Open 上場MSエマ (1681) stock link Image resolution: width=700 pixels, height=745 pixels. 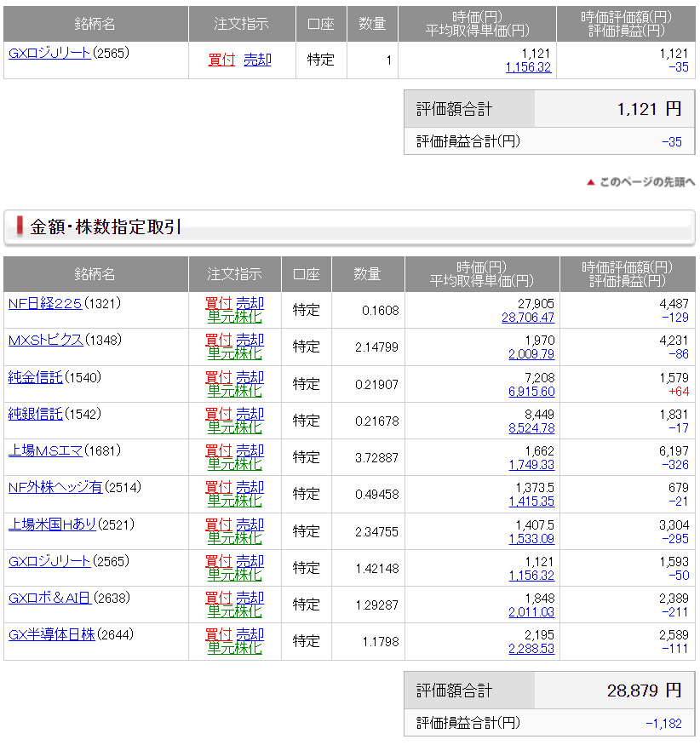click(46, 450)
